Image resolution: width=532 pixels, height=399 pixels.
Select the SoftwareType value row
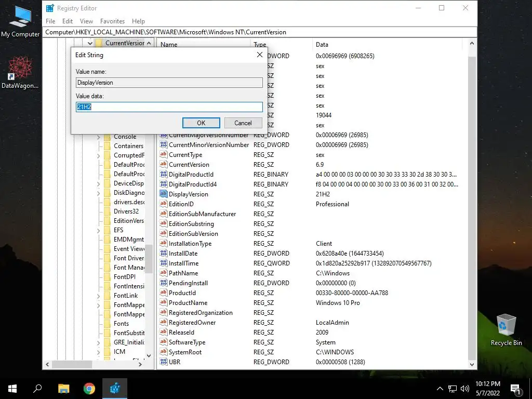click(x=309, y=342)
